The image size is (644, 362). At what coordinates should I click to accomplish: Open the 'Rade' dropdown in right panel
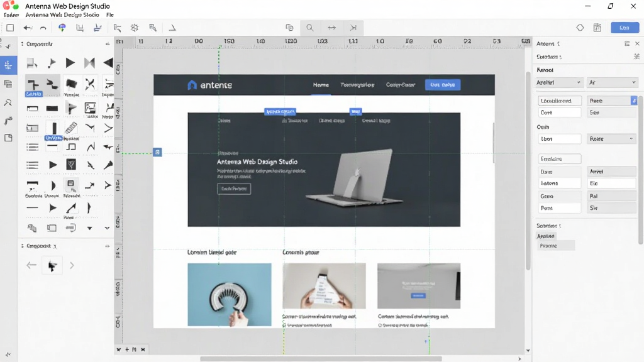611,139
